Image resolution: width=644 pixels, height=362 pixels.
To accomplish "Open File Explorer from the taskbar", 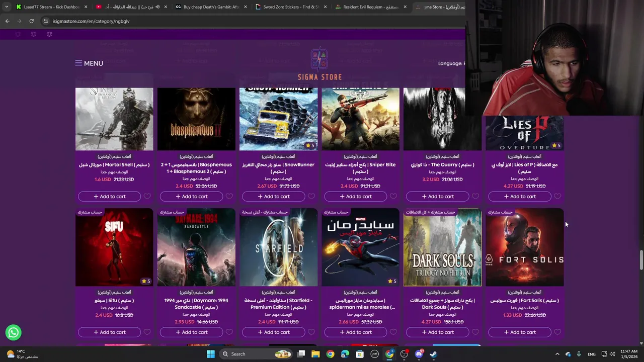I will pos(315,354).
